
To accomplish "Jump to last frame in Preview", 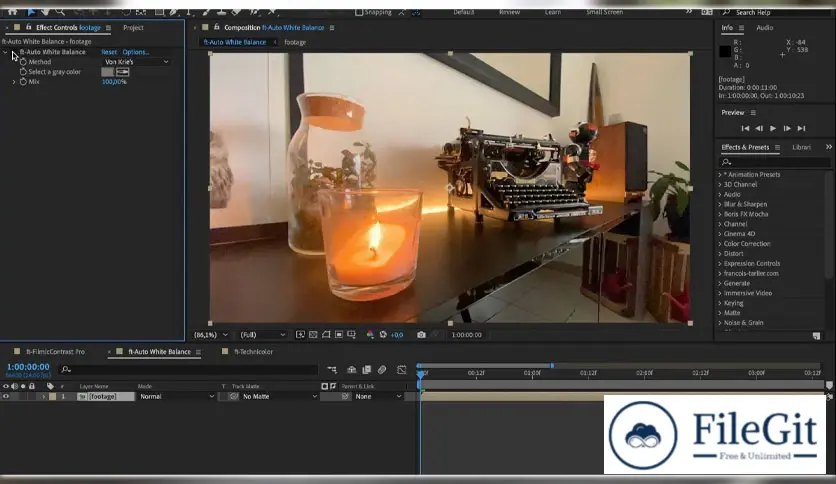I will (801, 128).
